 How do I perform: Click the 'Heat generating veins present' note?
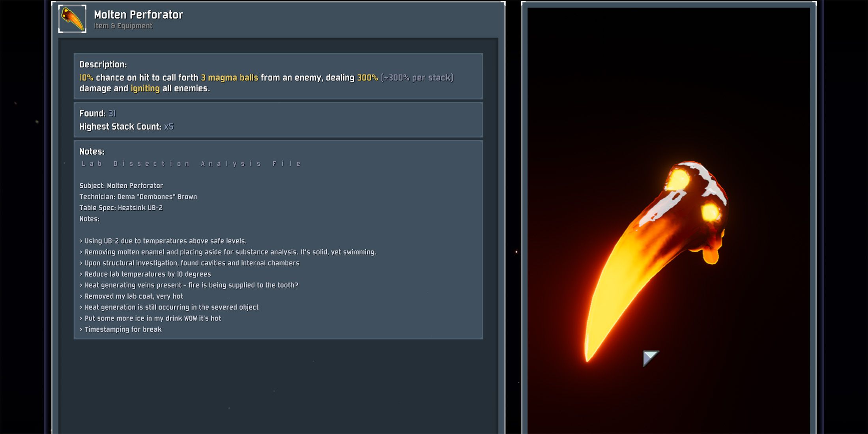pyautogui.click(x=189, y=285)
